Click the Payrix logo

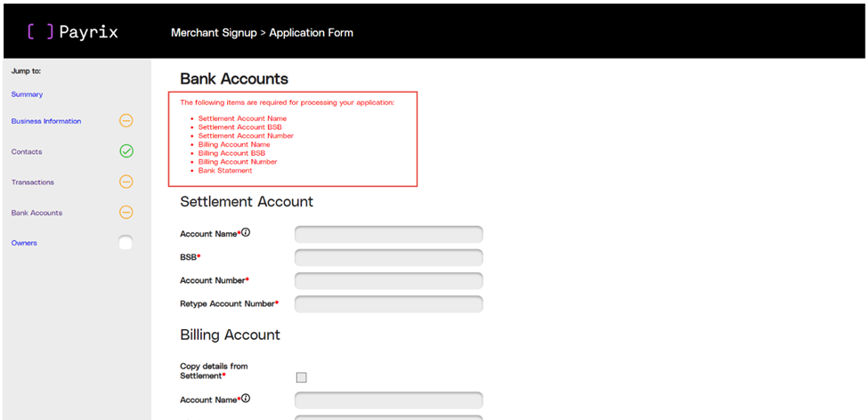click(72, 32)
